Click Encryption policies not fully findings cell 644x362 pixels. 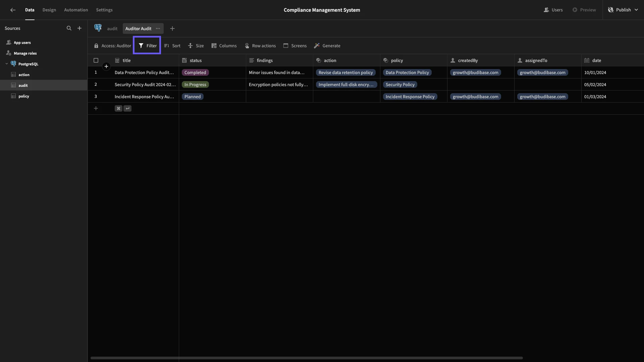tap(279, 85)
